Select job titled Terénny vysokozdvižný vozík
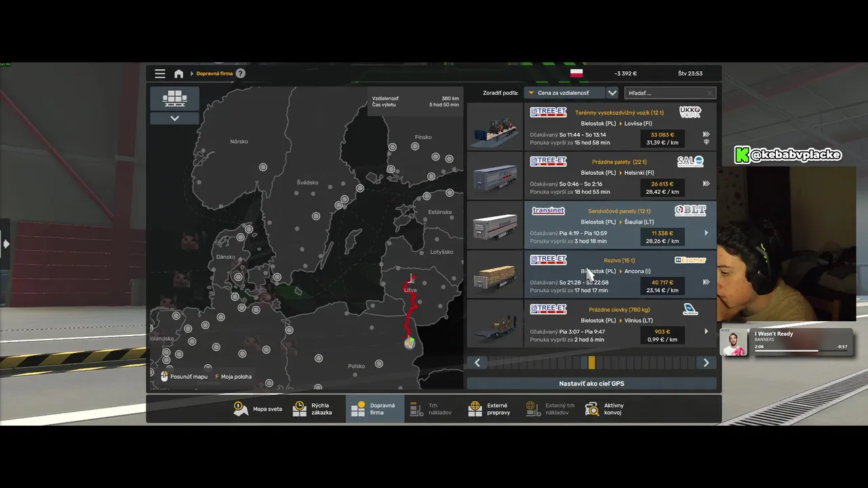 (x=619, y=113)
